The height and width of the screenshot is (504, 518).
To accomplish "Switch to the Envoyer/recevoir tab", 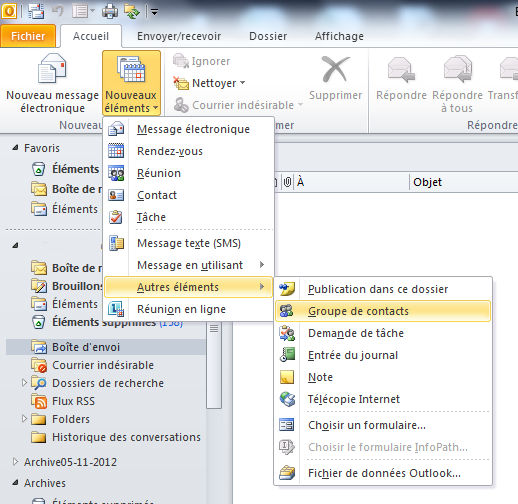I will (179, 36).
